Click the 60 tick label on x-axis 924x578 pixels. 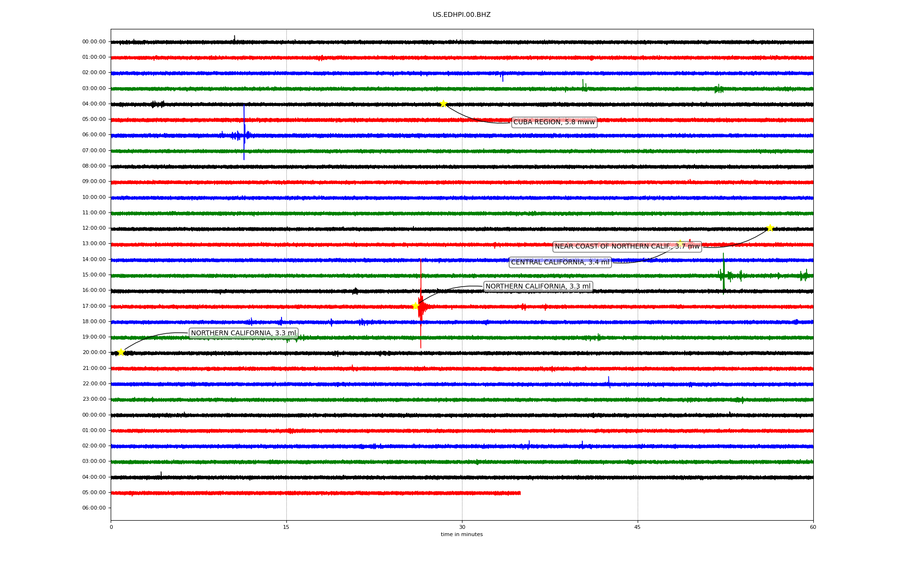813,527
